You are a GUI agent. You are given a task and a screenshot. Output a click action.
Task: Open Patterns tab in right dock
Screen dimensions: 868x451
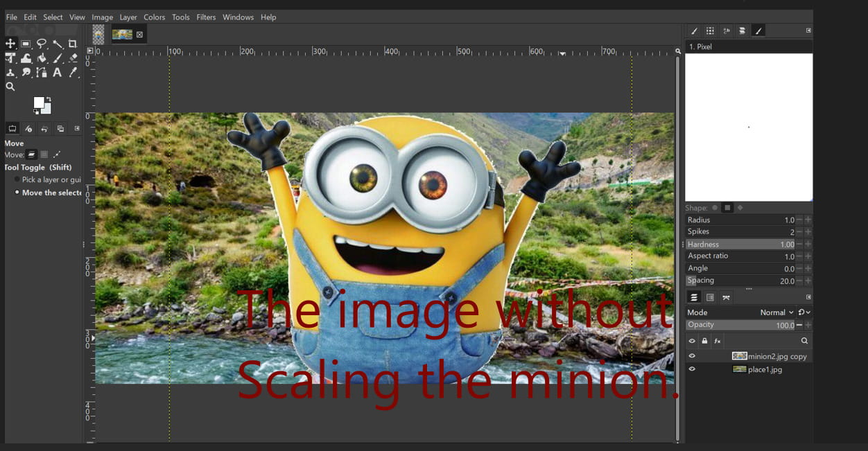[710, 30]
